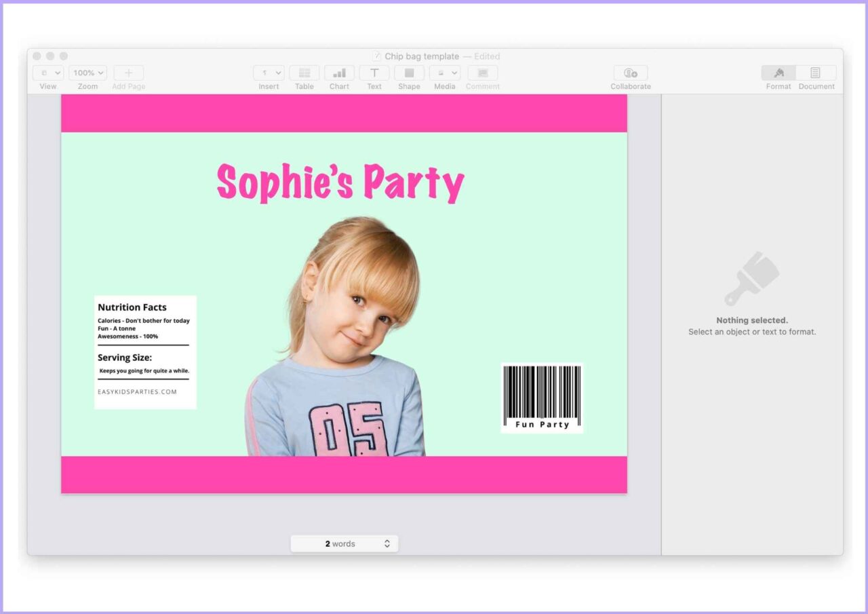Add a new page
This screenshot has width=868, height=614.
pyautogui.click(x=128, y=73)
